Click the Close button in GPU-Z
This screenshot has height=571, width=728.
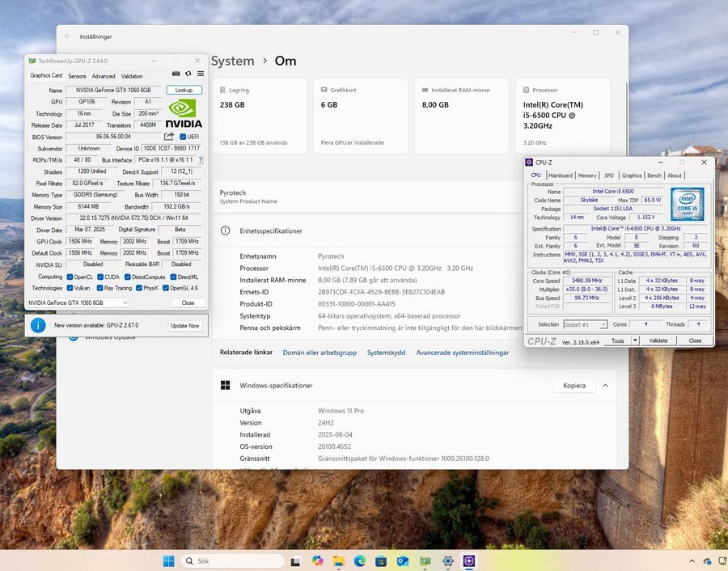[x=188, y=302]
